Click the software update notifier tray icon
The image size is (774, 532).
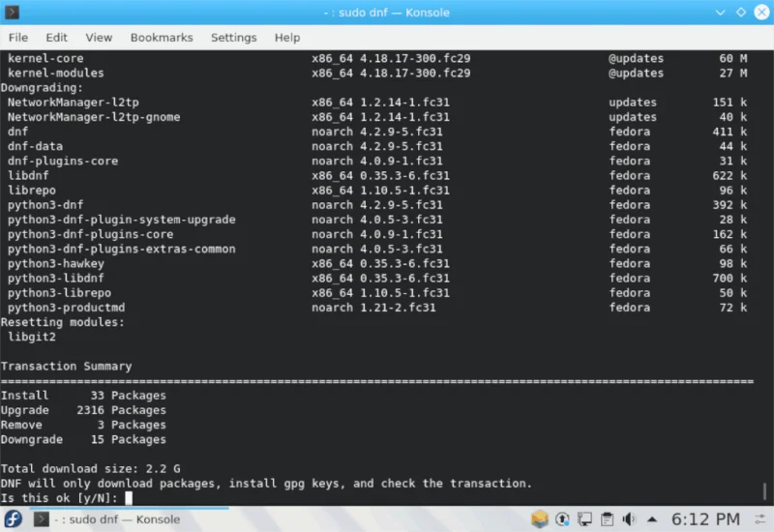pyautogui.click(x=562, y=519)
